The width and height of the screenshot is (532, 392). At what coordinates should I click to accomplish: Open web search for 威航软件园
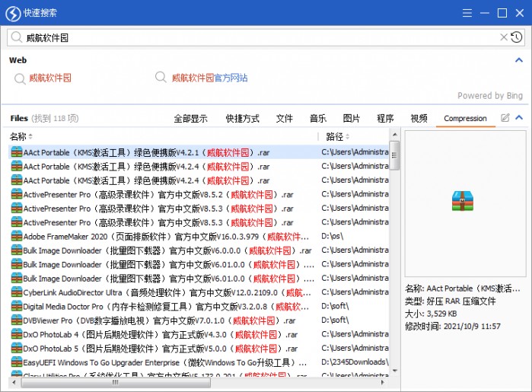[x=50, y=78]
